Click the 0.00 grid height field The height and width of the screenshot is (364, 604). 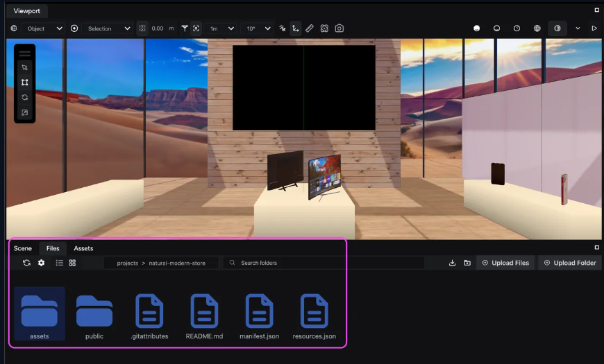click(157, 28)
